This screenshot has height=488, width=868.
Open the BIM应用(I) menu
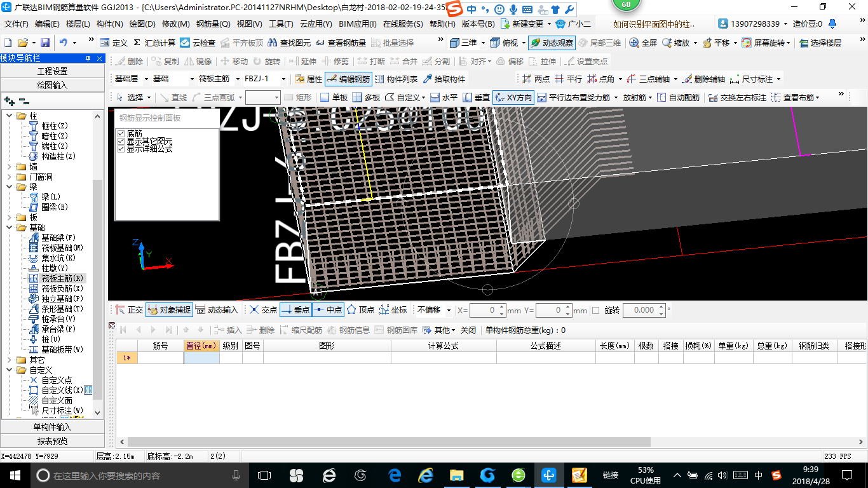(358, 24)
